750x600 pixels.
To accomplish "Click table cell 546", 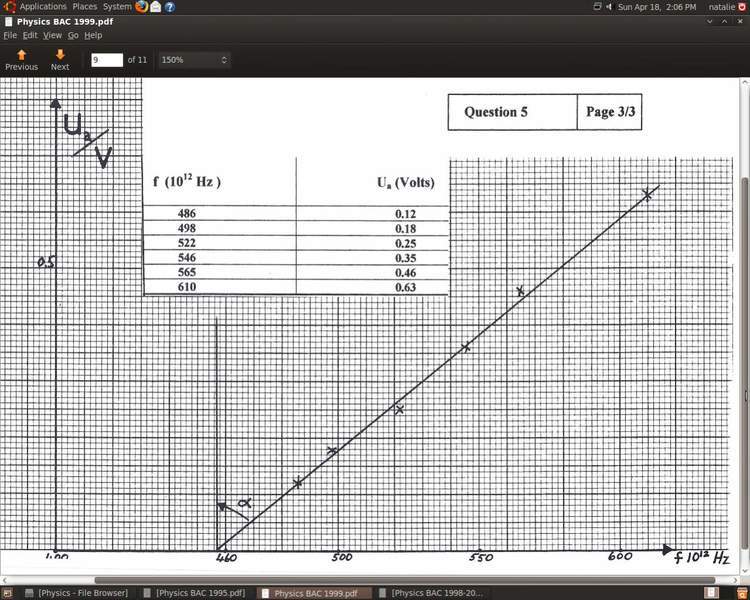I will pos(187,257).
